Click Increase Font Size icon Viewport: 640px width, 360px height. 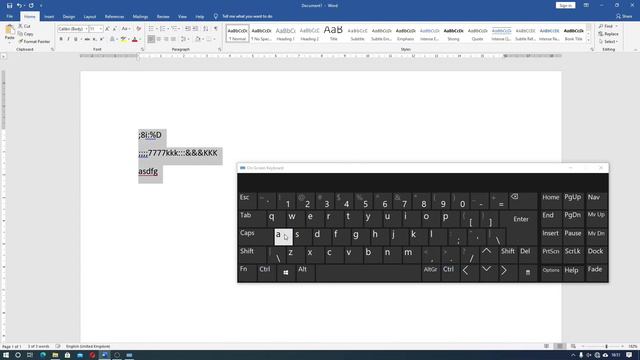click(x=107, y=29)
